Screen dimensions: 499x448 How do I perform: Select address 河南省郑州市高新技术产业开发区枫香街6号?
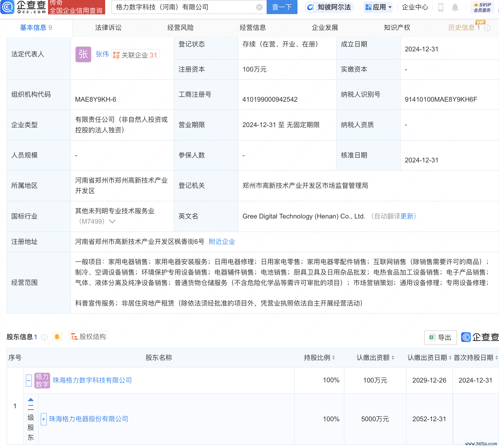coord(140,242)
